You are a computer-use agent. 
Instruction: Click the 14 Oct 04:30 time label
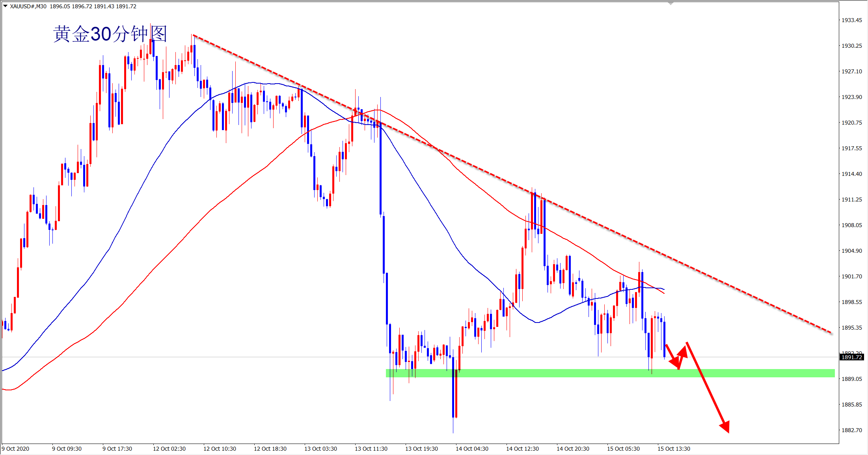[x=472, y=449]
